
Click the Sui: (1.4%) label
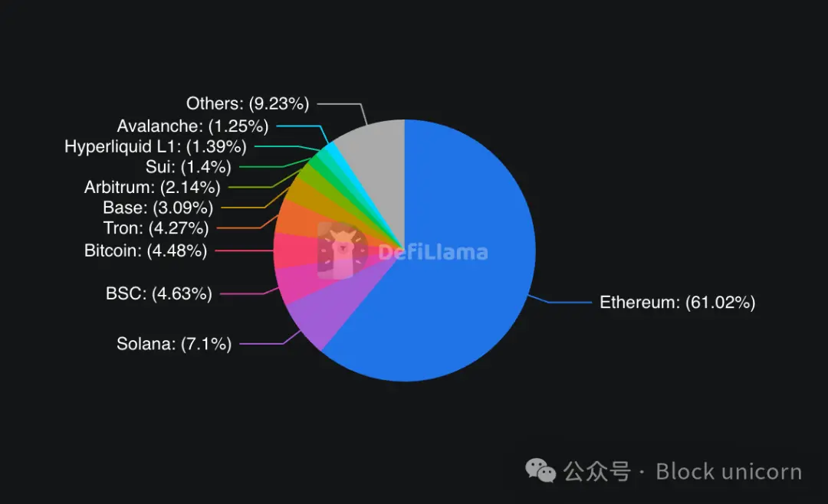[188, 167]
